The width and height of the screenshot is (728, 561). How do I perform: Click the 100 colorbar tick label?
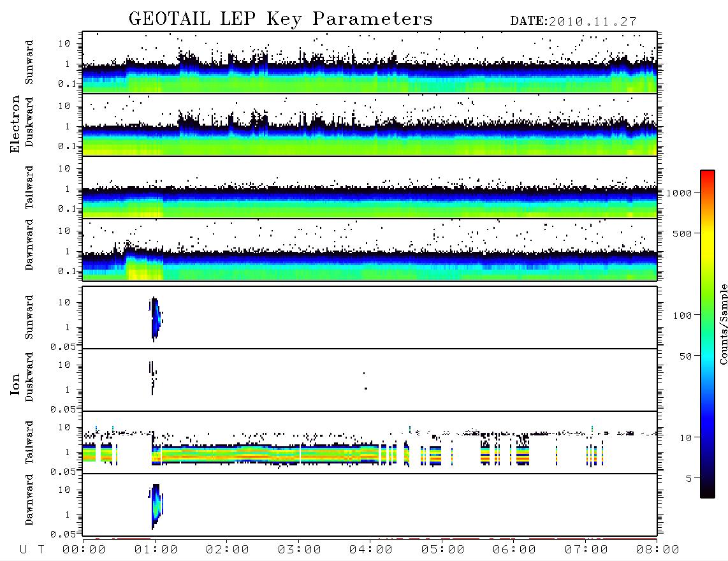tap(682, 316)
